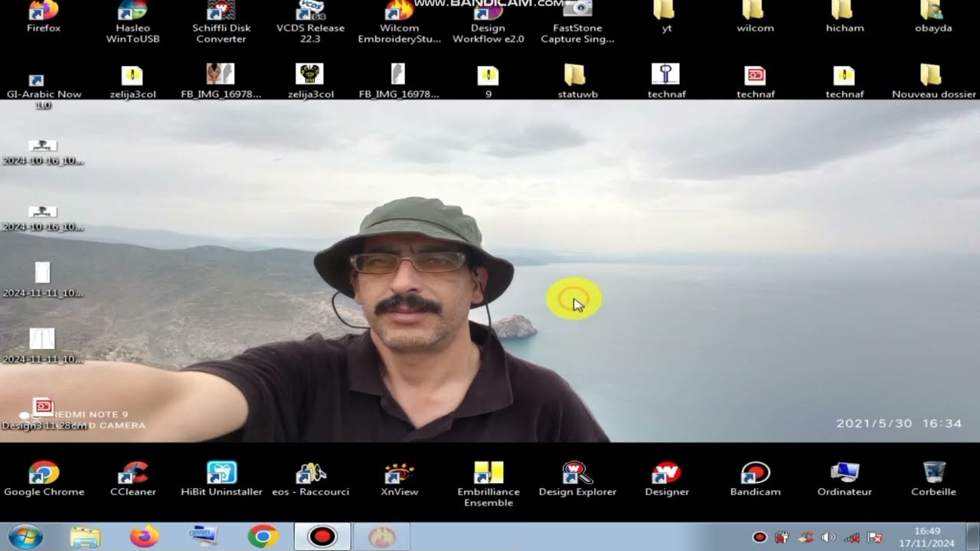
Task: Open the volume control in system tray
Action: tap(828, 537)
